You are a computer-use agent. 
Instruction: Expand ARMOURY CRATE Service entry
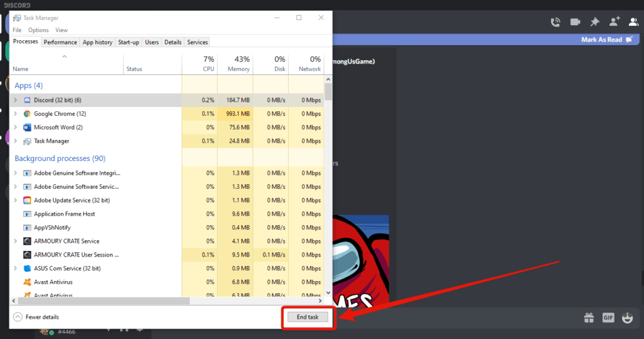pos(16,242)
